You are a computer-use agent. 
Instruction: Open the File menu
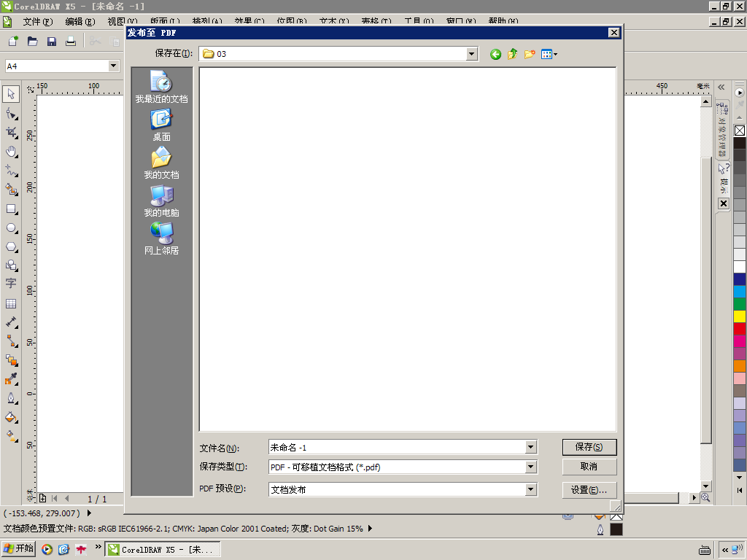(x=38, y=21)
